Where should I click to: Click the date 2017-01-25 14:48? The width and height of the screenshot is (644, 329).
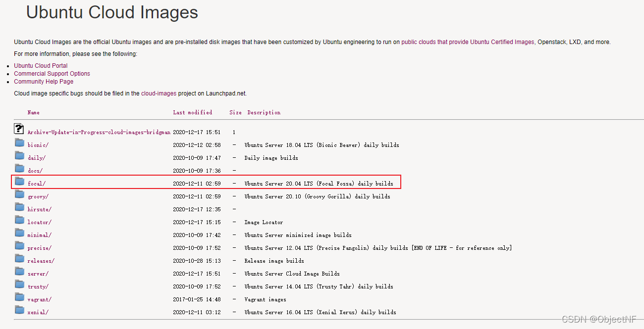point(197,299)
